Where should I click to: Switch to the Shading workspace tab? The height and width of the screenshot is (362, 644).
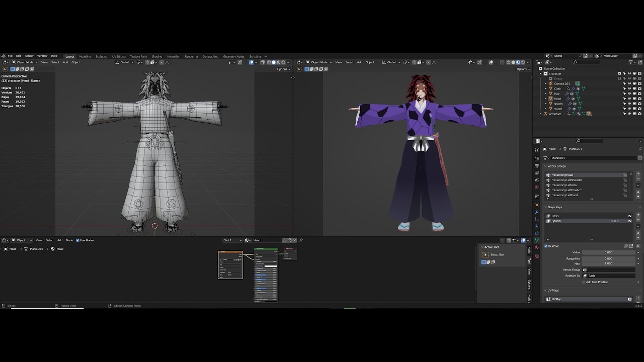tap(157, 56)
